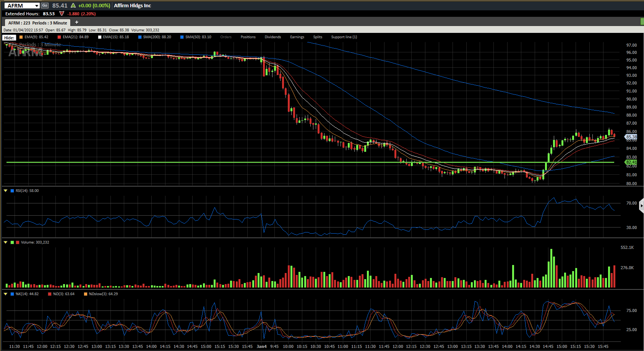Toggle the EMA(15) white indicator square

pyautogui.click(x=100, y=37)
